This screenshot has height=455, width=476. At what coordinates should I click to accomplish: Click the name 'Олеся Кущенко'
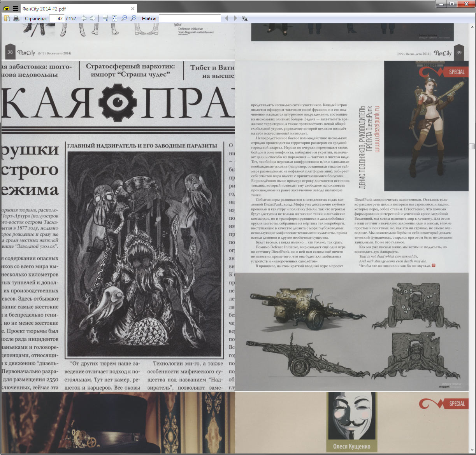[x=352, y=446]
